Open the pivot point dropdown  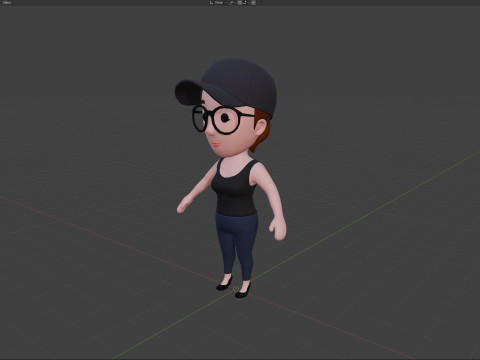(x=232, y=2)
